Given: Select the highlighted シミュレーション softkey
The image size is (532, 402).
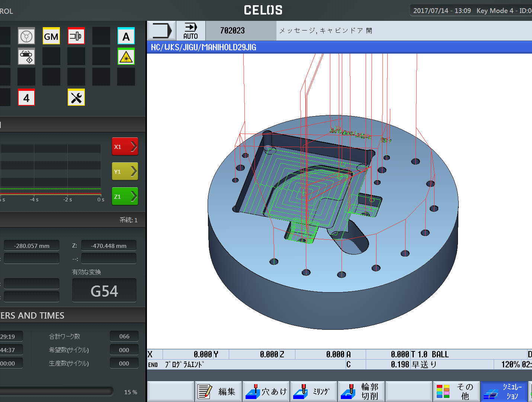Looking at the screenshot, I should coord(504,392).
